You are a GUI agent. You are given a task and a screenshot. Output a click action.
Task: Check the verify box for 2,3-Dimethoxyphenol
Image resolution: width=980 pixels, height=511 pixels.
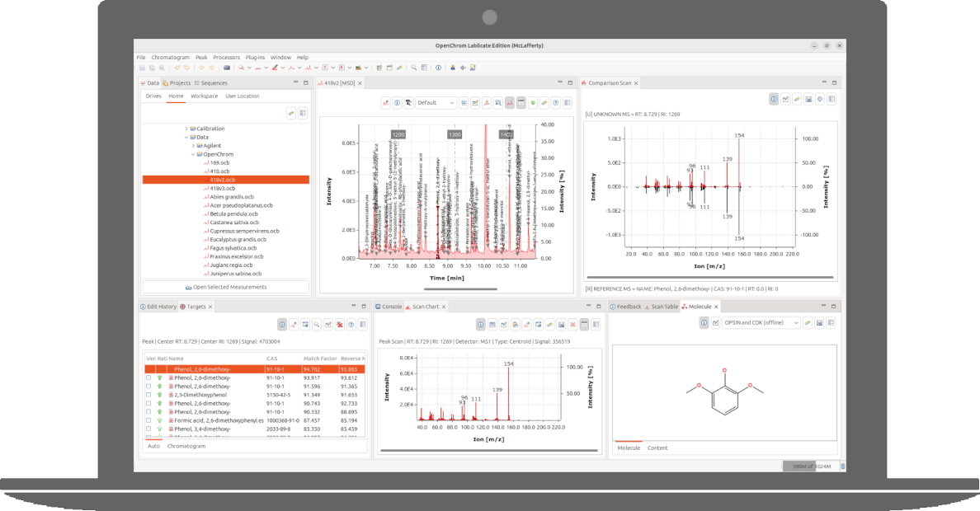tap(148, 395)
